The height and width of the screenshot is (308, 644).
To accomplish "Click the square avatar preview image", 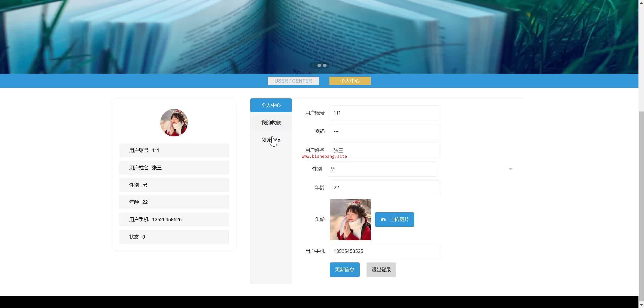I will (350, 219).
